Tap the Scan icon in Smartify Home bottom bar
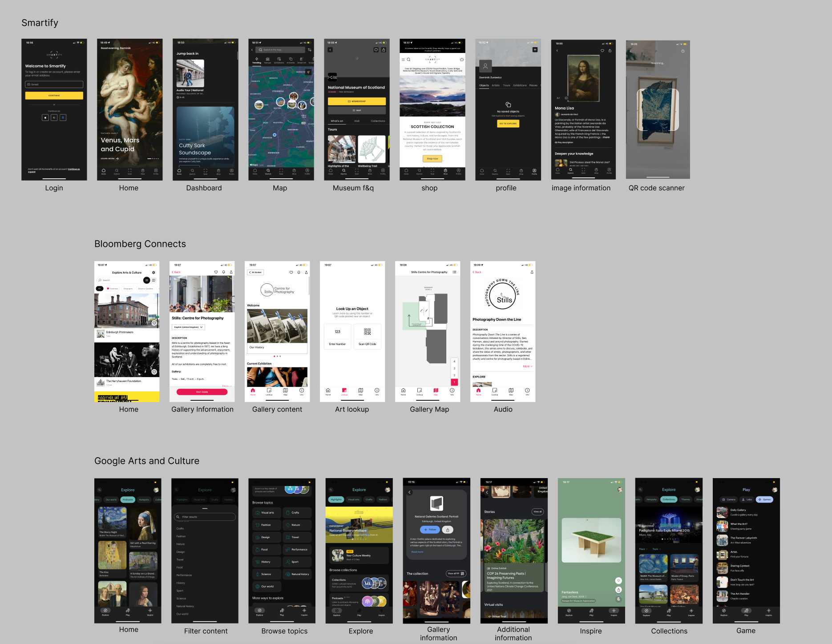The width and height of the screenshot is (832, 644). (129, 171)
